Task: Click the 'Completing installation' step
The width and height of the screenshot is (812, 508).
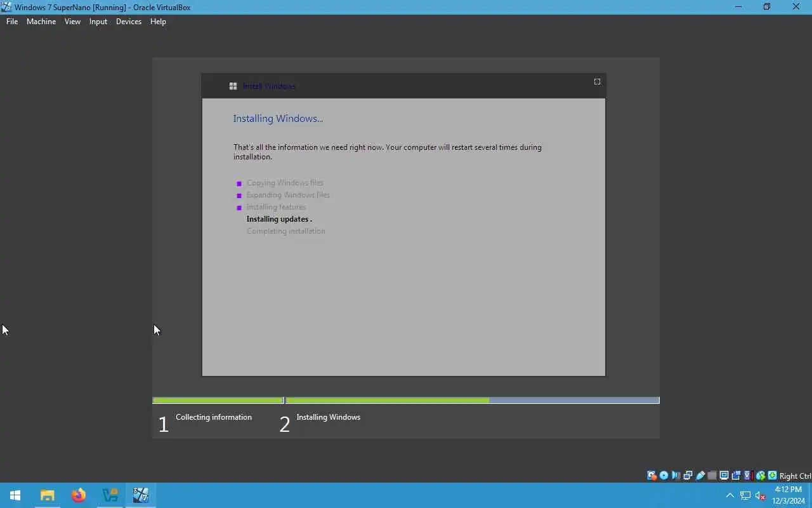Action: tap(286, 231)
